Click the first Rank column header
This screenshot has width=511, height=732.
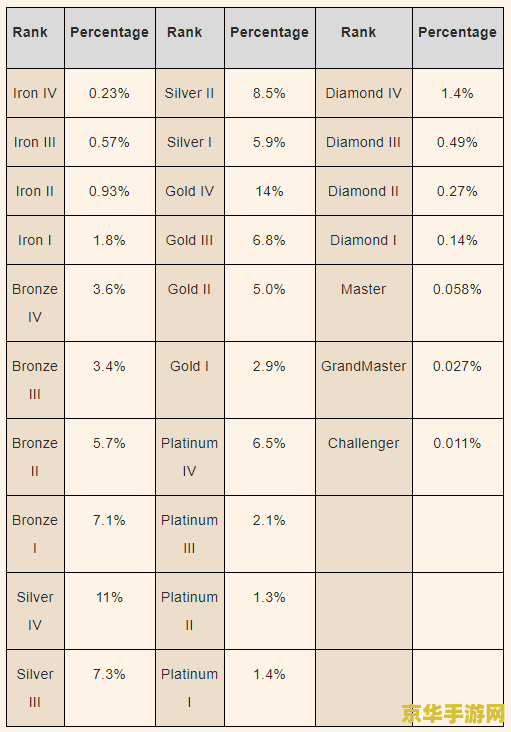click(35, 38)
